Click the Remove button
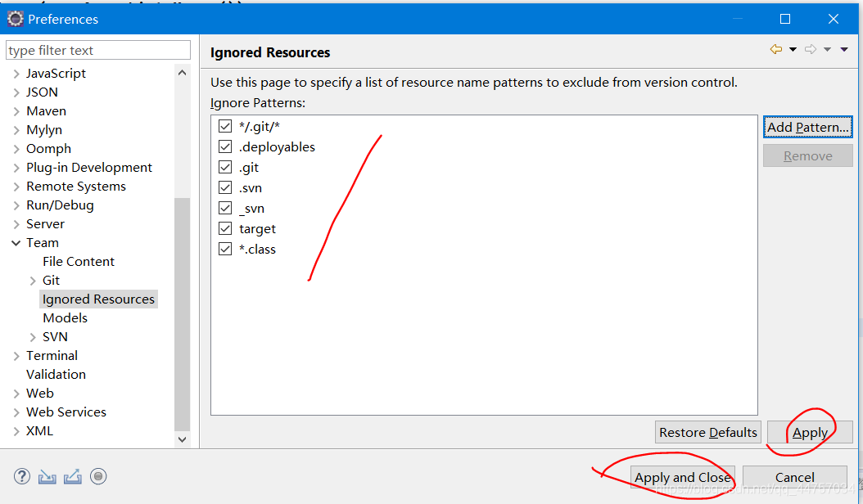This screenshot has width=863, height=504. coord(807,155)
